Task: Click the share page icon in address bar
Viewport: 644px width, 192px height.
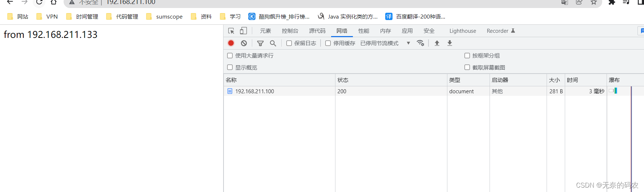Action: pos(579,2)
